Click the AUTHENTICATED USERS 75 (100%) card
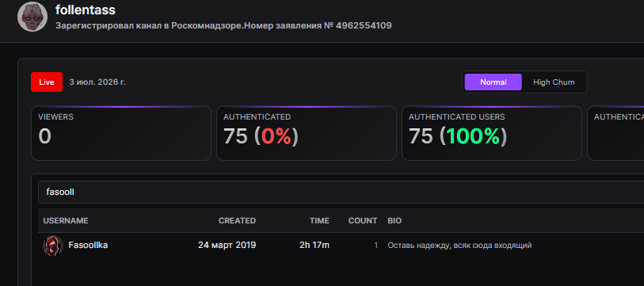644x286 pixels. pos(492,133)
